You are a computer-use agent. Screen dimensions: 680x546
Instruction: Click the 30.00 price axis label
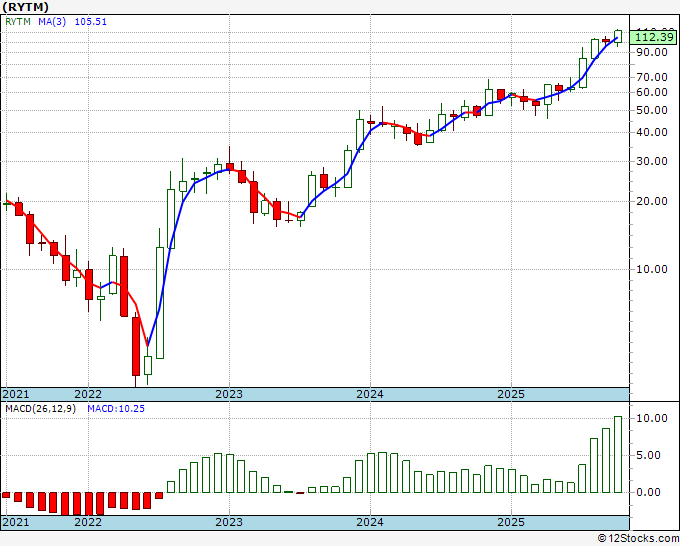652,161
